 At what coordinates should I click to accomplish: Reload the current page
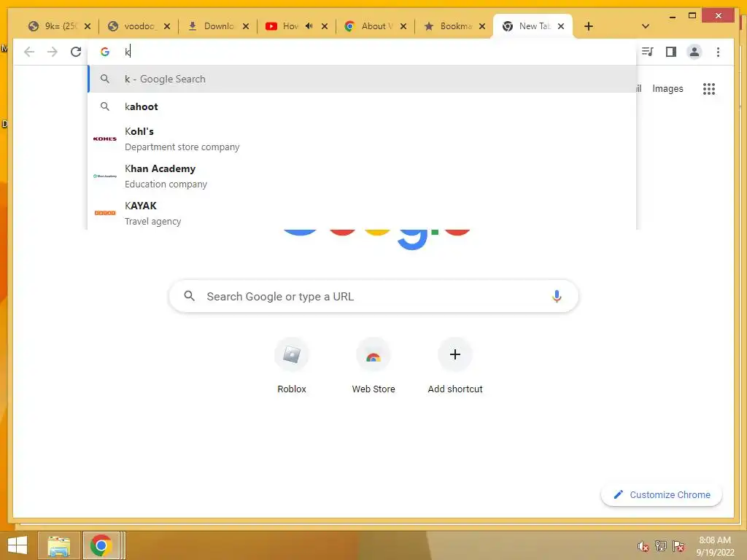click(76, 52)
